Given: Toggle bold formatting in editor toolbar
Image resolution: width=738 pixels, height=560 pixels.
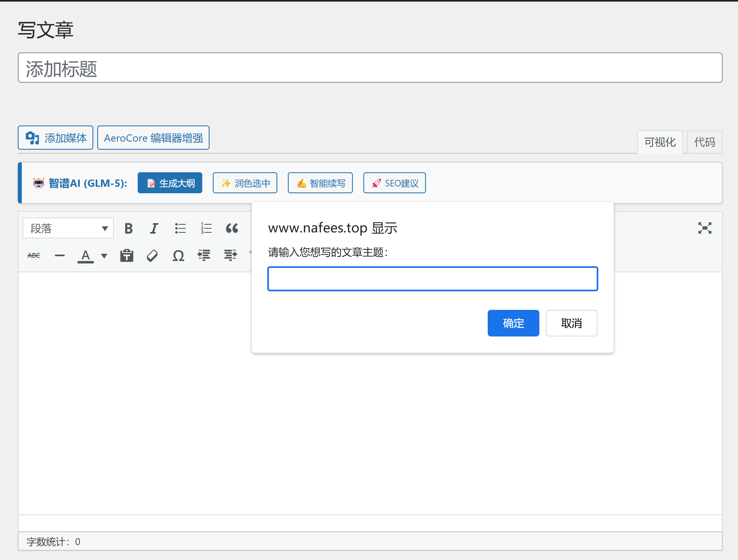Looking at the screenshot, I should coord(128,228).
